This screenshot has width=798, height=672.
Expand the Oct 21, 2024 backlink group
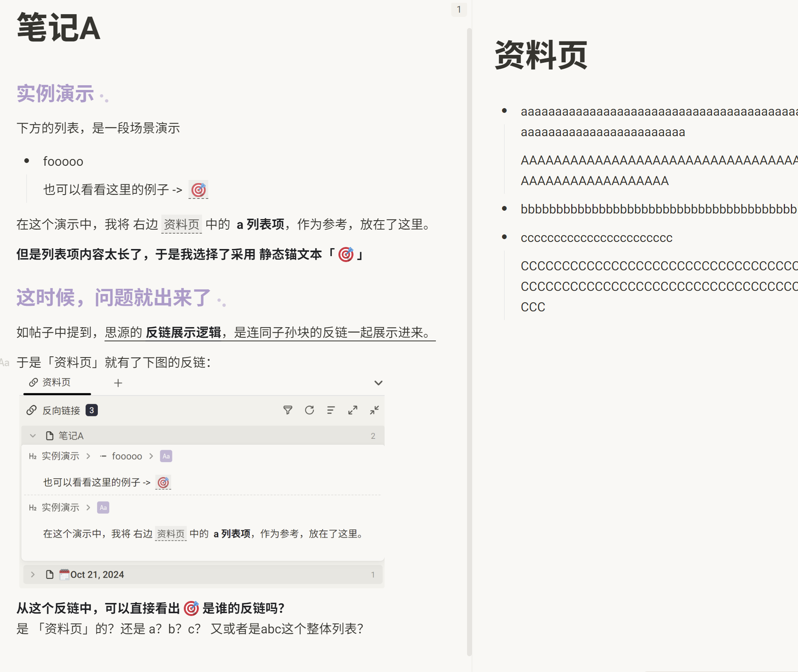33,575
